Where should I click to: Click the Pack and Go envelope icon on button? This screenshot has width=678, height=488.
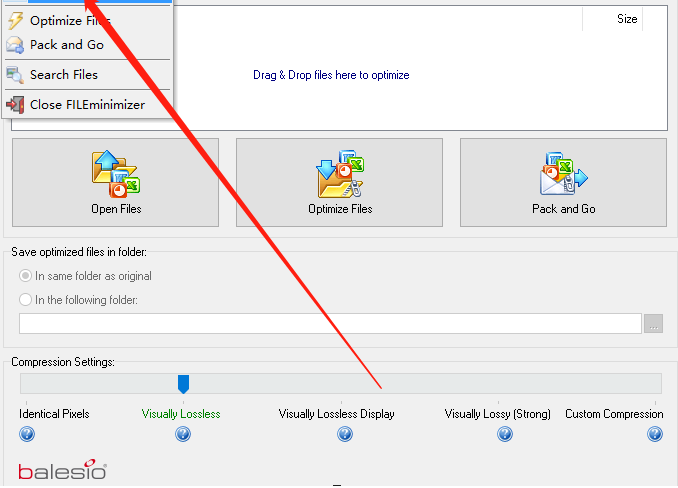[x=564, y=173]
